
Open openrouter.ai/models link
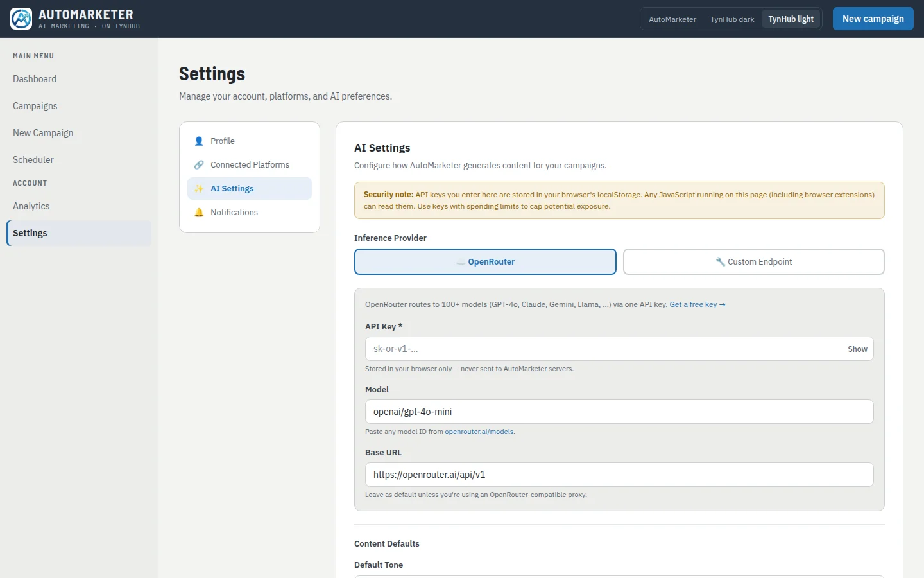[479, 432]
